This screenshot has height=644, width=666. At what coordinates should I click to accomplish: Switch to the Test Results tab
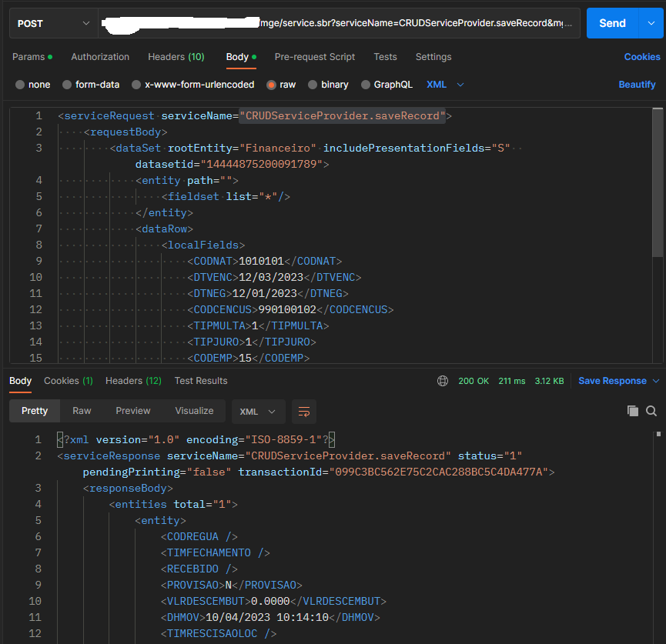click(x=201, y=381)
